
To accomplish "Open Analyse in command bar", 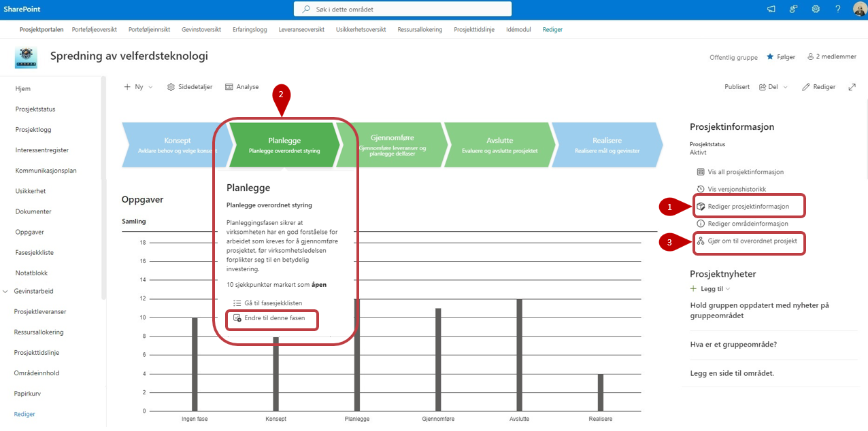I will 241,87.
